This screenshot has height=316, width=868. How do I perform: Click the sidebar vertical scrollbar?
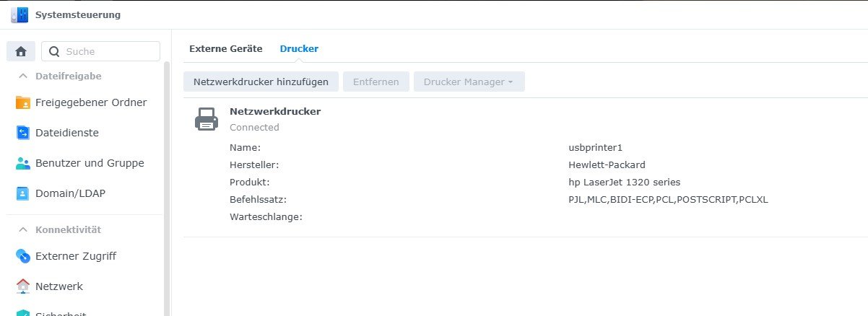coord(167,189)
